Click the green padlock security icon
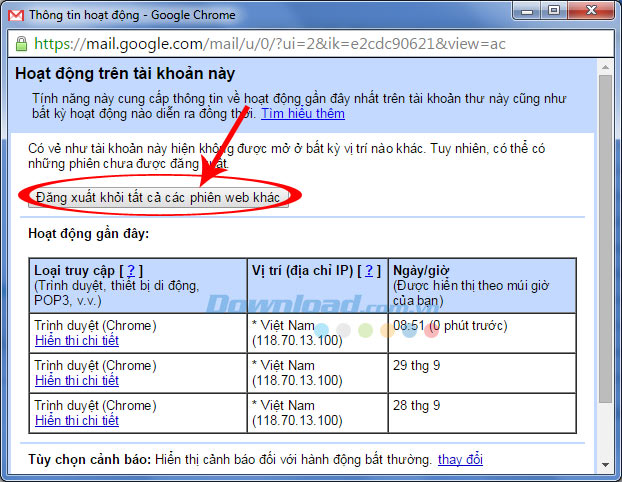The image size is (622, 482). (21, 44)
